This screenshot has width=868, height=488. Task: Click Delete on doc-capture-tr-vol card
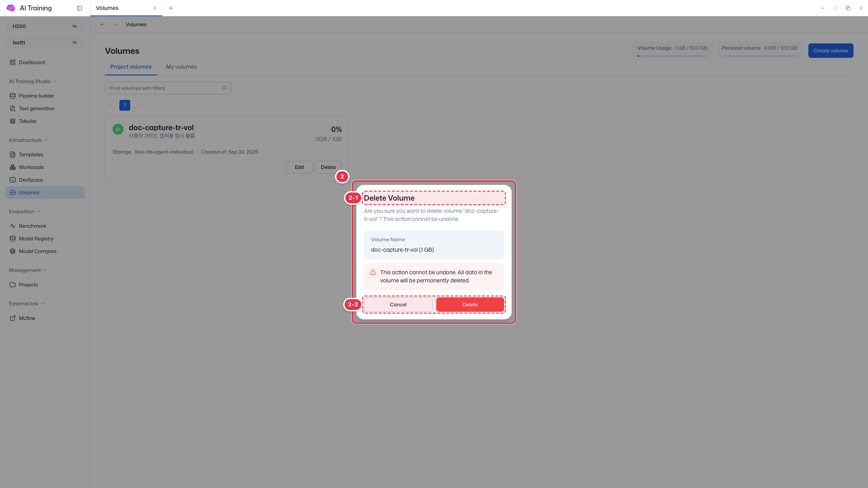click(x=328, y=167)
